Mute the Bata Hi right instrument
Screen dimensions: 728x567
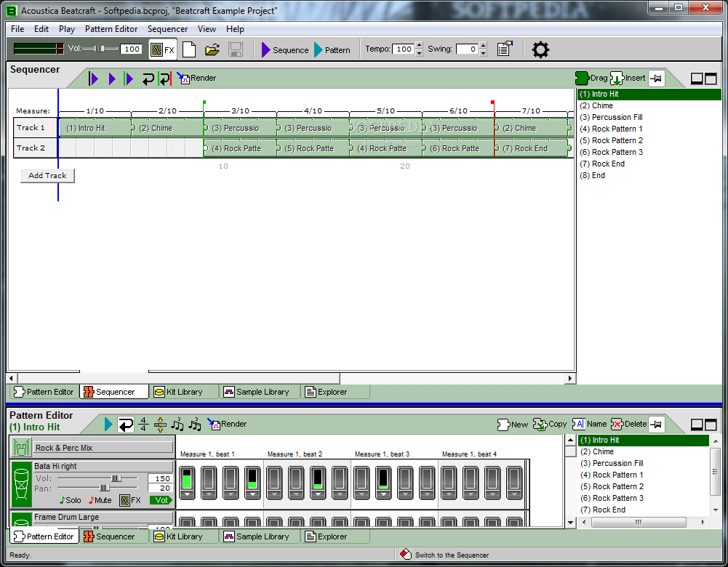(x=100, y=500)
